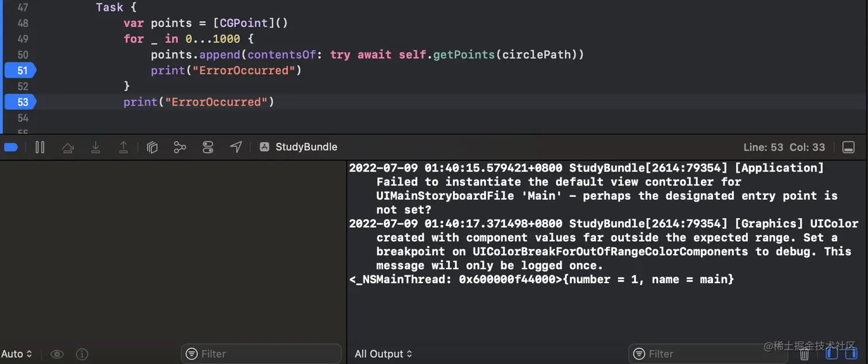Viewport: 868px width, 364px height.
Task: Toggle the console pane
Action: coord(850,354)
